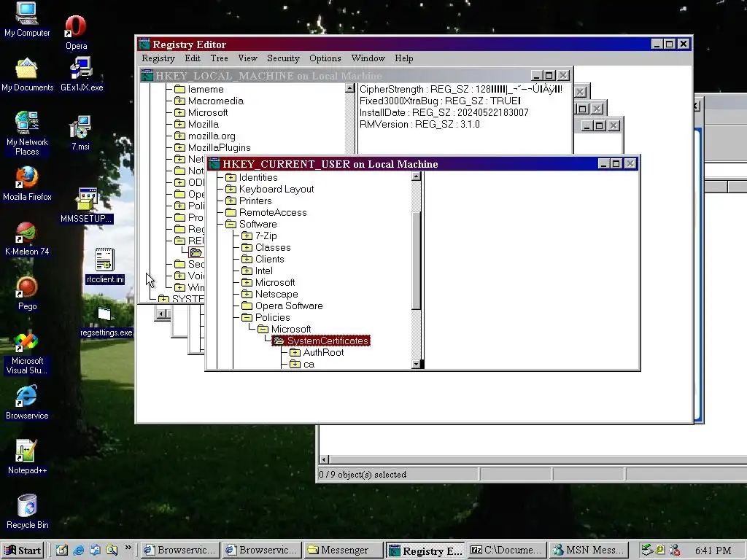Image resolution: width=747 pixels, height=560 pixels.
Task: Expand the MozillaPlugins key
Action: (x=179, y=147)
